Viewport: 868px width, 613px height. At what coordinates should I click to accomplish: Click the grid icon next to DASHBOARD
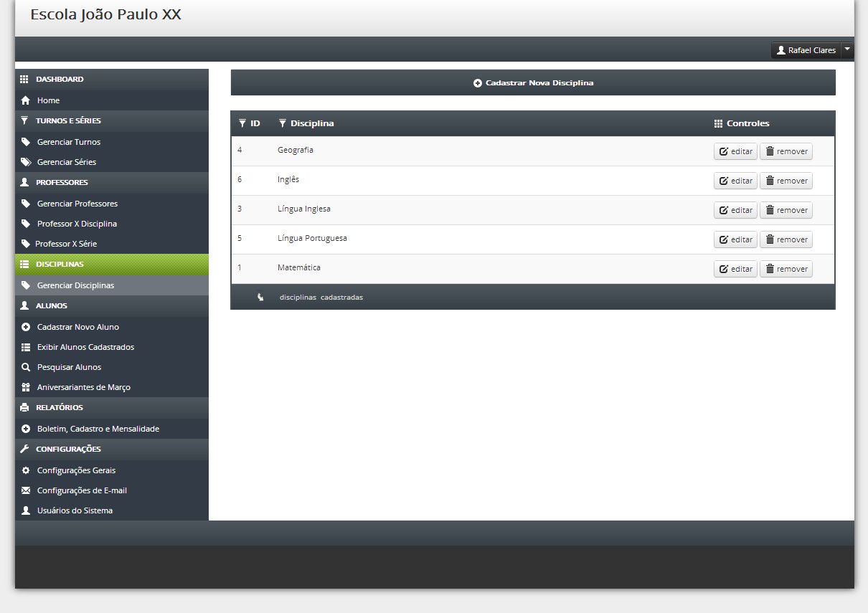(x=24, y=80)
